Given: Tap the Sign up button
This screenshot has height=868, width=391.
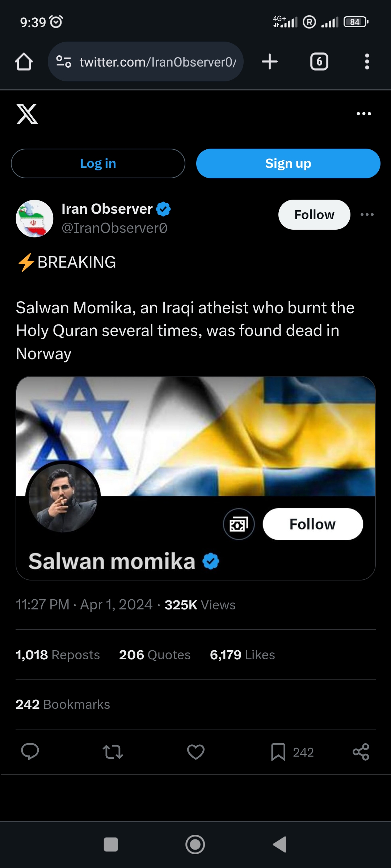Looking at the screenshot, I should 288,163.
